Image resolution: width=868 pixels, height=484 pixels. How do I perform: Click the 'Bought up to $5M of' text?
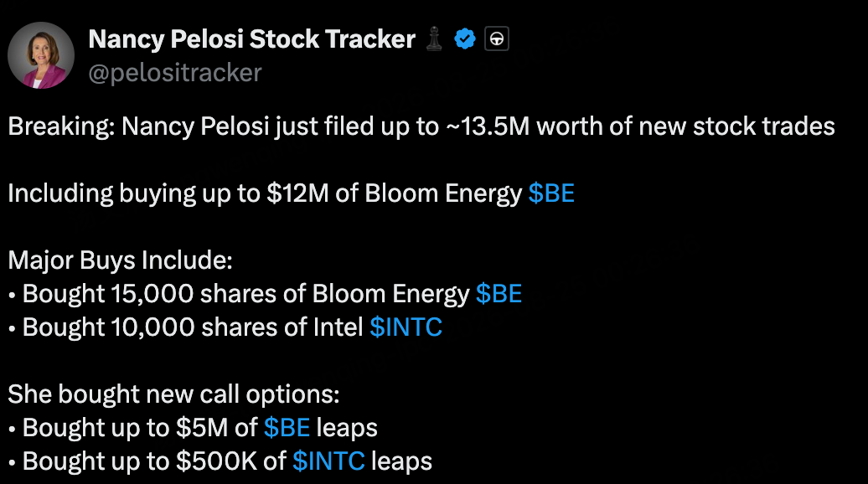click(140, 428)
